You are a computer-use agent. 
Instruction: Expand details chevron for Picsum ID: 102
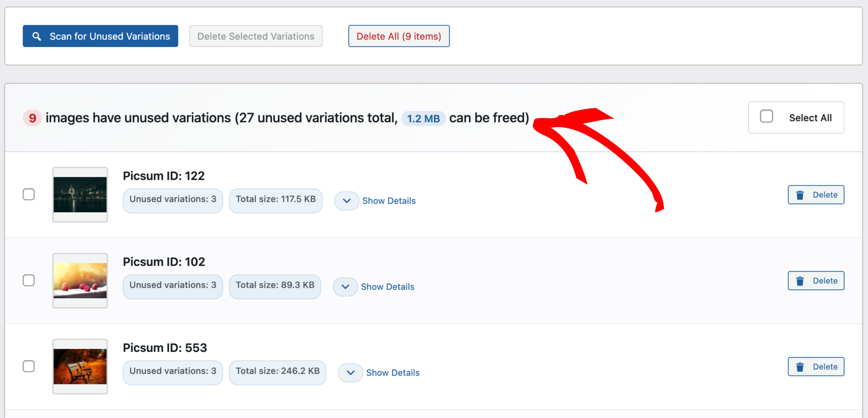click(x=345, y=287)
